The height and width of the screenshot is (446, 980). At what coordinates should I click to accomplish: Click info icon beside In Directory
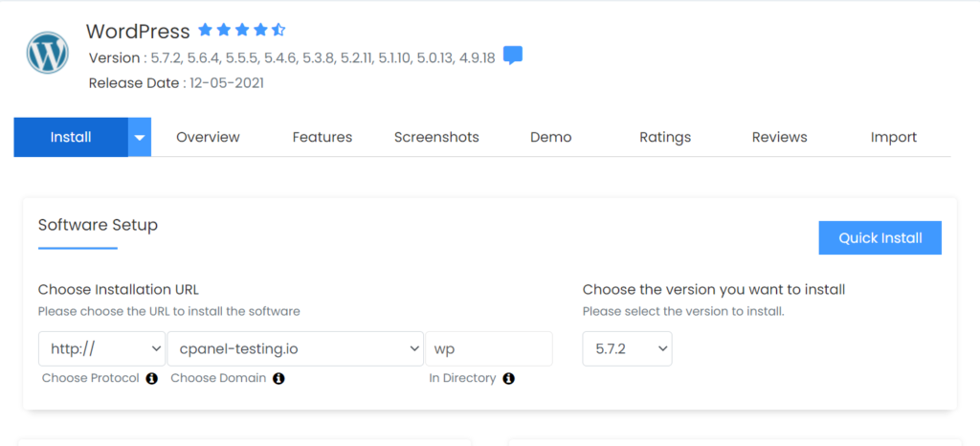(x=509, y=378)
